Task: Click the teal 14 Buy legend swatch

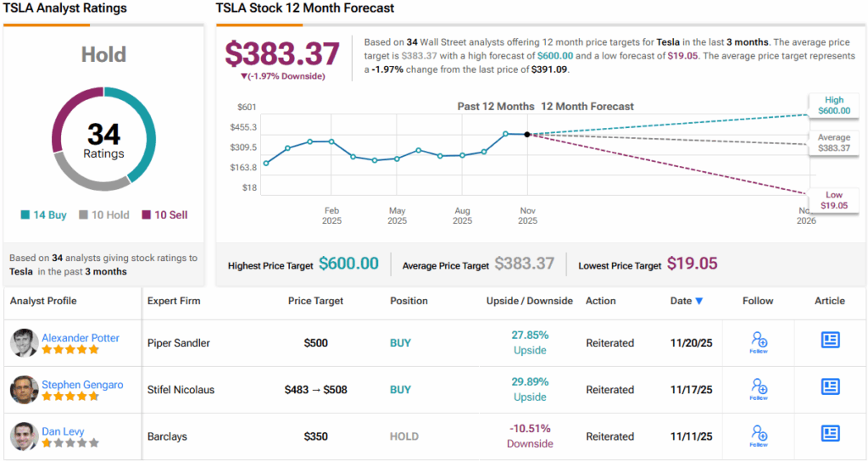Action: tap(25, 215)
